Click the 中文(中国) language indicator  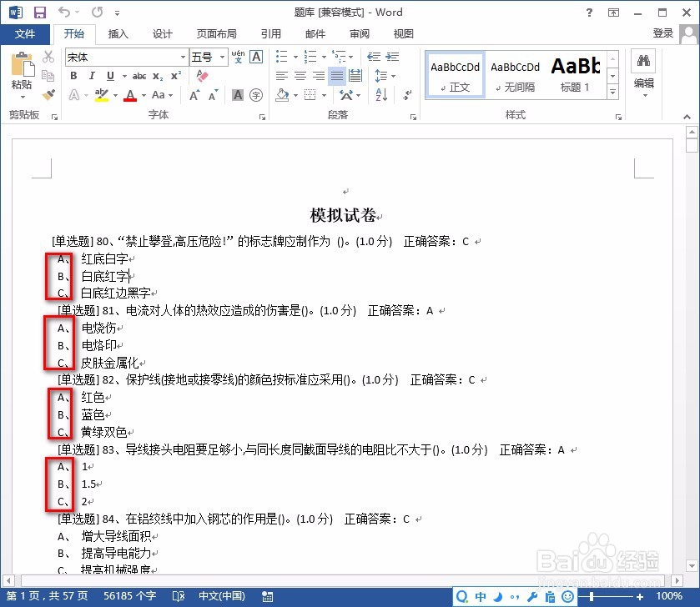pos(222,596)
